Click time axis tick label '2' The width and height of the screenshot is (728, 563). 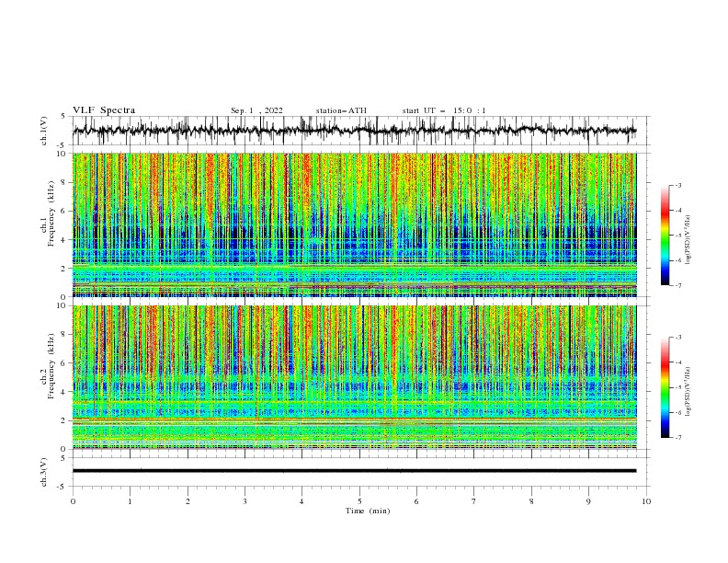(188, 501)
